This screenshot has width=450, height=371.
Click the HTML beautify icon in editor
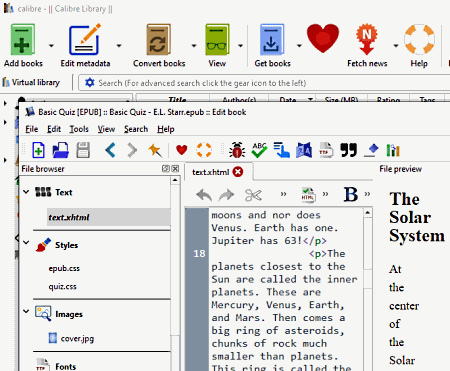click(x=308, y=195)
